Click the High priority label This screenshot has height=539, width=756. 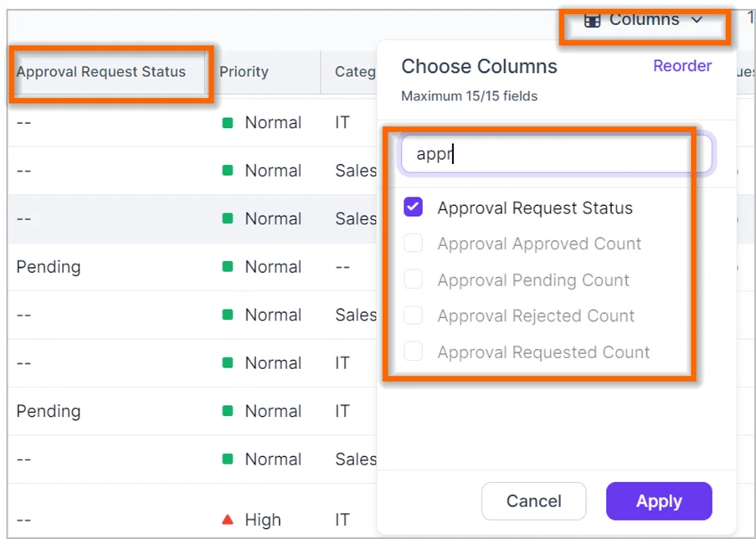tap(262, 520)
